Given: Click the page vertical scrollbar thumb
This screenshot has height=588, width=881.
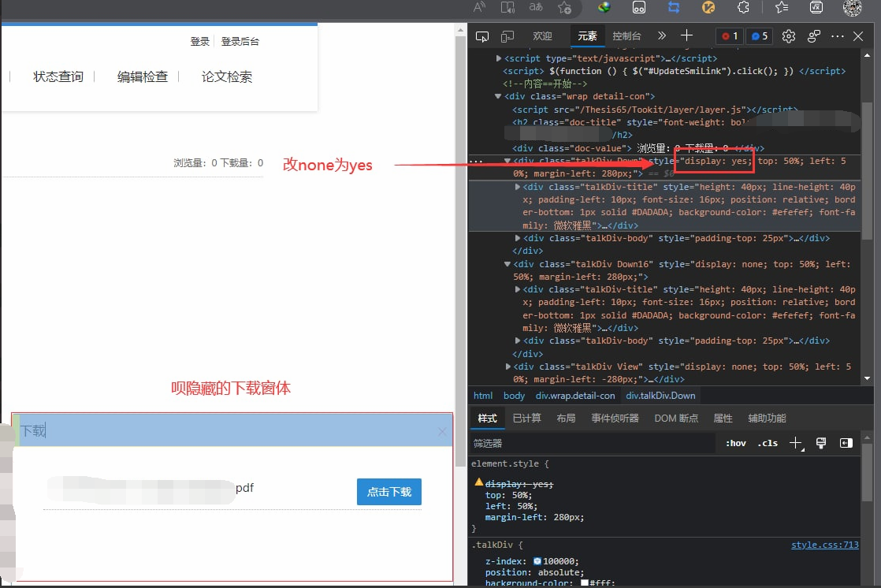Looking at the screenshot, I should (461, 250).
